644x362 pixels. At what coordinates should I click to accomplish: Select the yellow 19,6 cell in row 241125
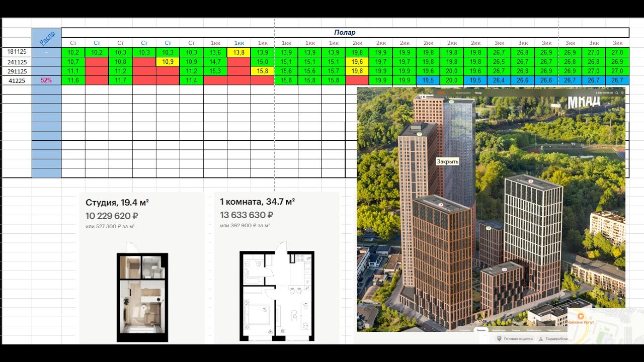click(357, 62)
